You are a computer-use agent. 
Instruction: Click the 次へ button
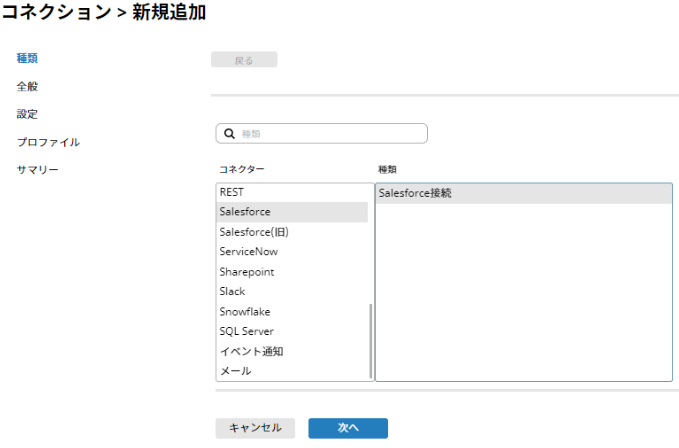tap(348, 428)
